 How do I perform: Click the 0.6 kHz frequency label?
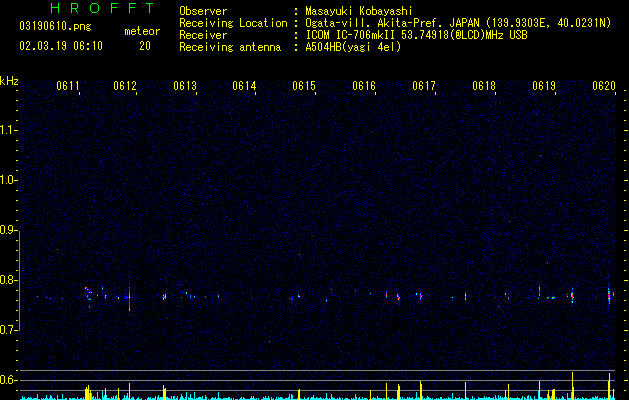(x=8, y=380)
